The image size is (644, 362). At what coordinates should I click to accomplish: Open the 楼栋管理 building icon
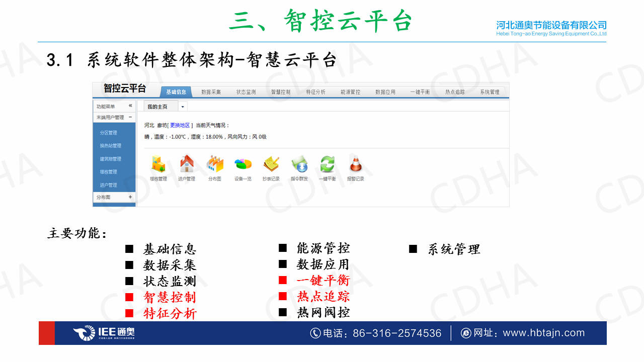click(158, 164)
